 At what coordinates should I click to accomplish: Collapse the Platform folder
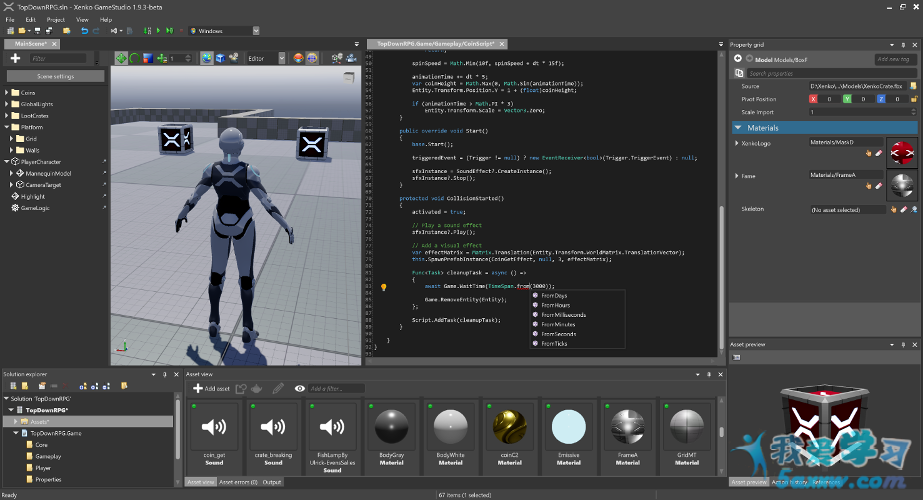(x=6, y=127)
